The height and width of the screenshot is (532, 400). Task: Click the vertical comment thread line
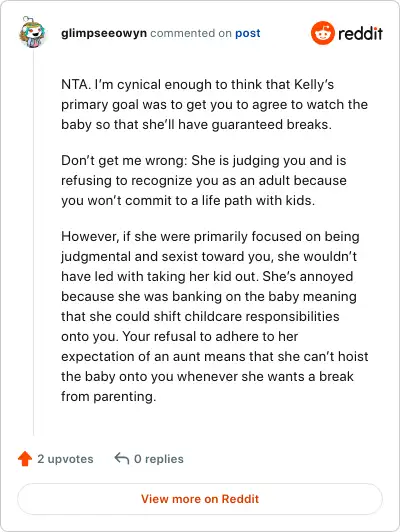(x=33, y=243)
